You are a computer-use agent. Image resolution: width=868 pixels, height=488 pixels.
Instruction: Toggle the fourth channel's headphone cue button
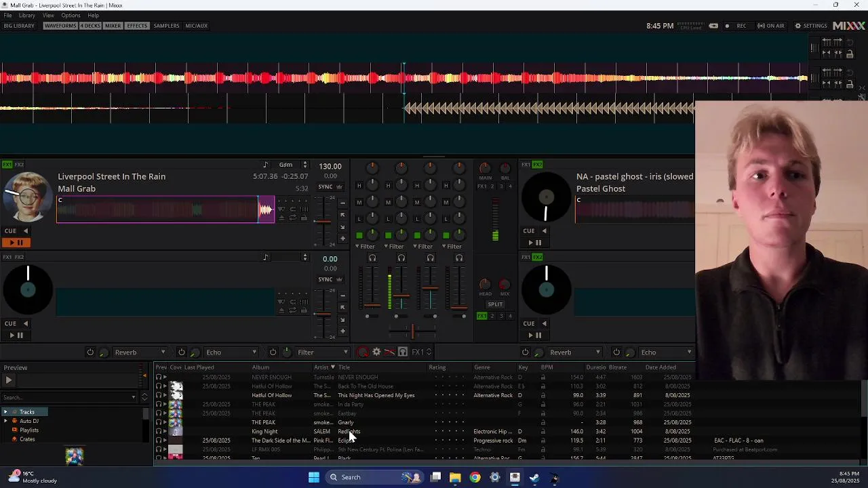tap(459, 258)
